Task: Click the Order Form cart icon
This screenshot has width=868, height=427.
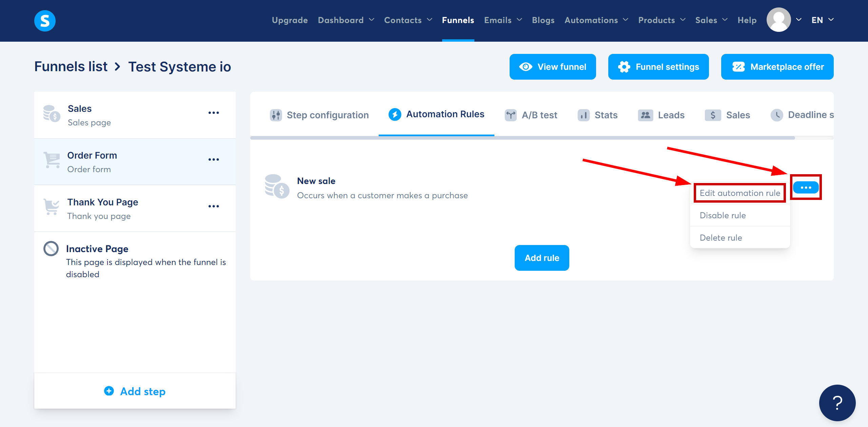Action: click(52, 160)
